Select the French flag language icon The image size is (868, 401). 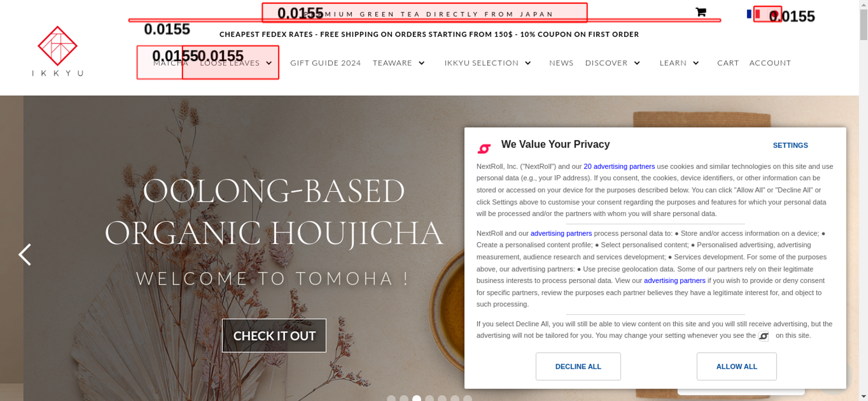753,14
